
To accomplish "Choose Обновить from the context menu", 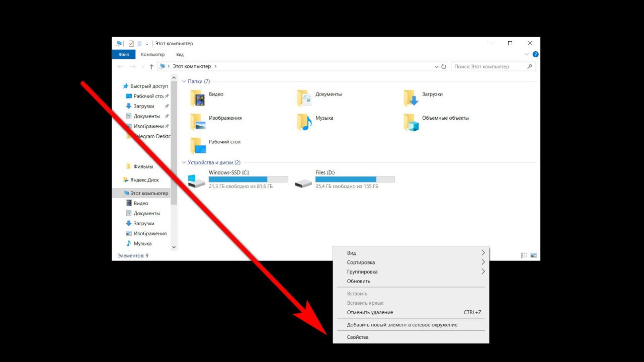I will point(411,281).
